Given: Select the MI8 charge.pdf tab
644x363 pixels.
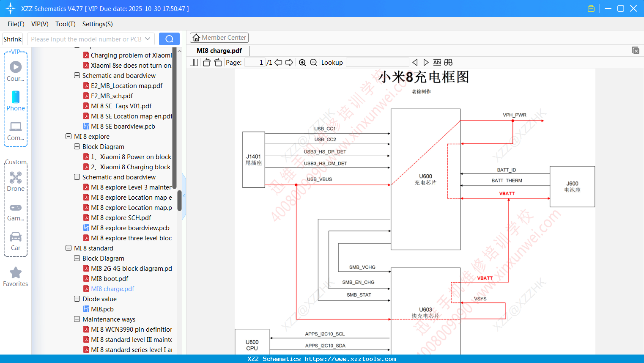Looking at the screenshot, I should tap(219, 51).
